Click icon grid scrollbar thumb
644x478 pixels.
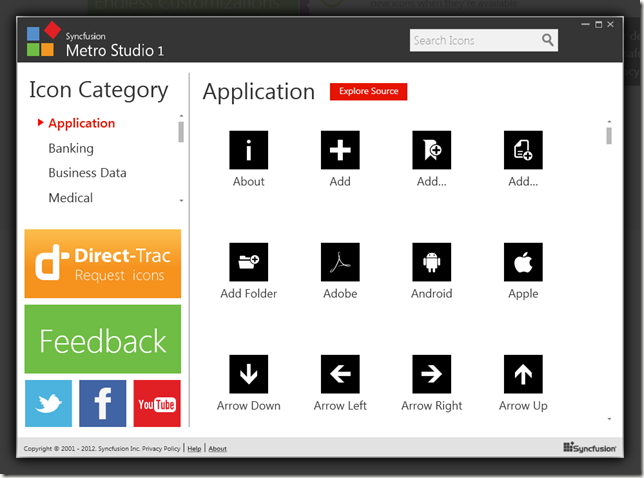(x=609, y=136)
